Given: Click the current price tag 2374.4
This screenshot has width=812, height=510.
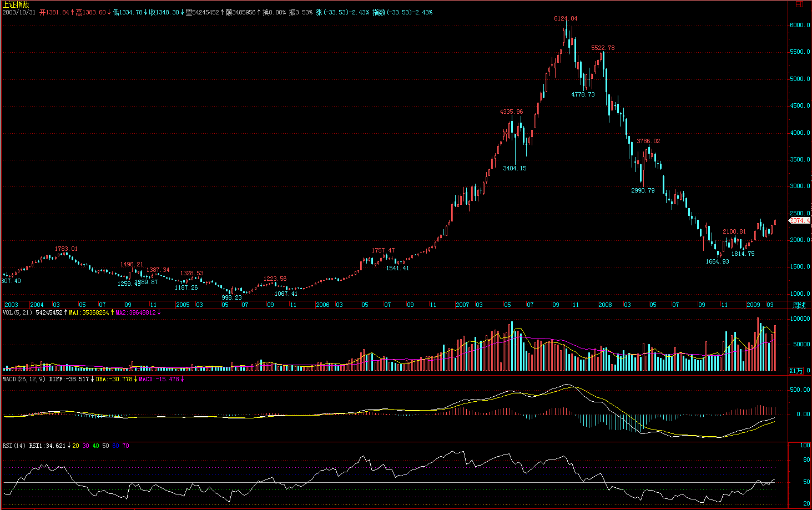Looking at the screenshot, I should [x=800, y=221].
